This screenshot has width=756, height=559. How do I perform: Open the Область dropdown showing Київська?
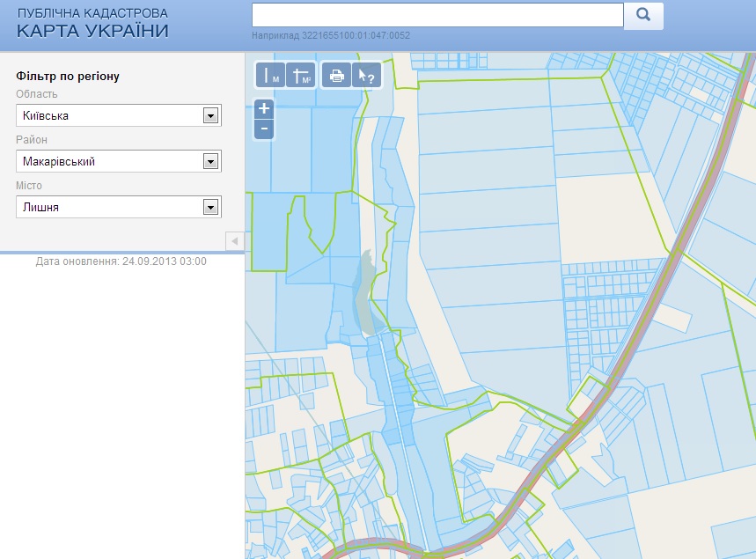click(x=211, y=114)
